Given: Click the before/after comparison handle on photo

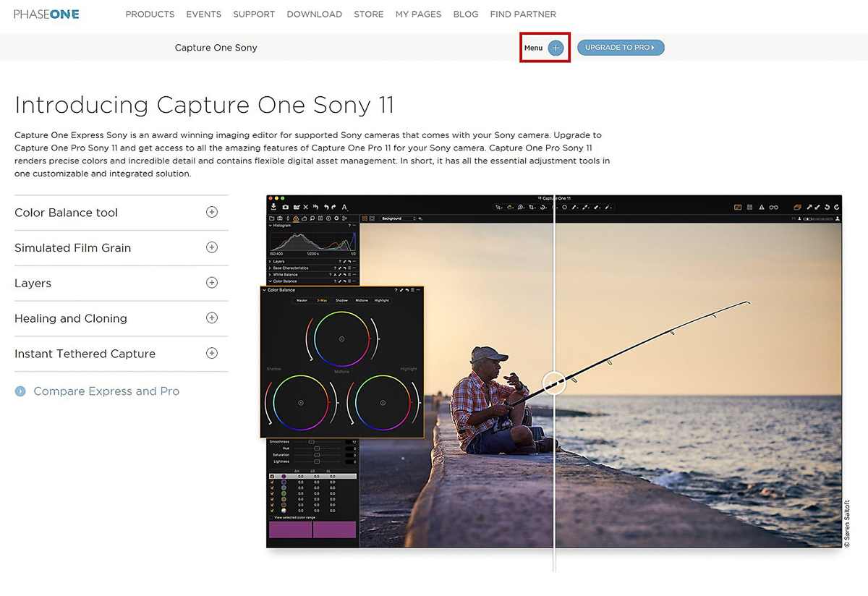Looking at the screenshot, I should coord(555,382).
